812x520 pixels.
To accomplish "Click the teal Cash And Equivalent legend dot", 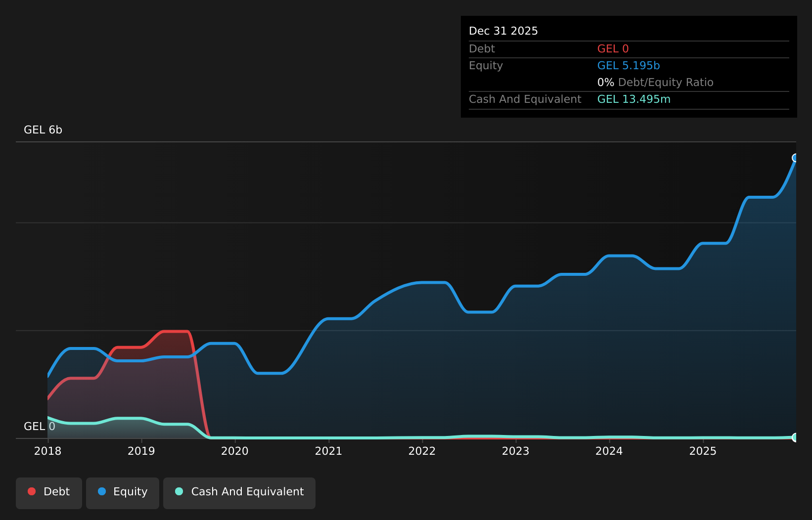I will point(179,491).
